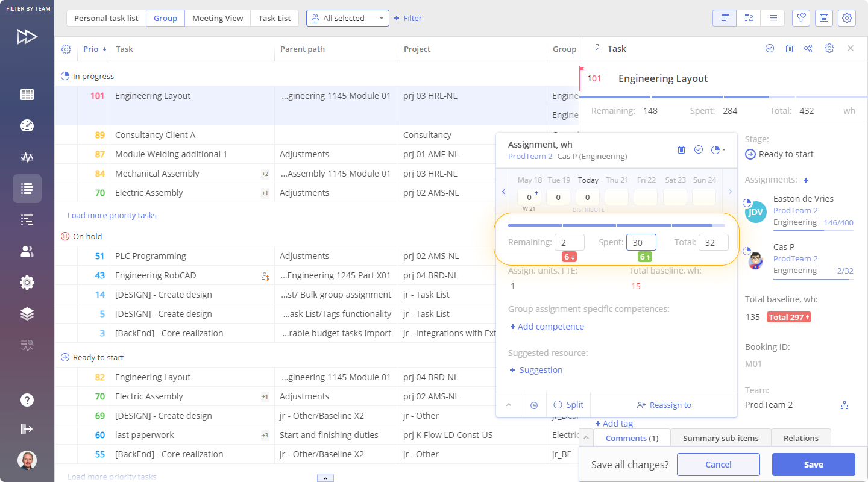Viewport: 868px width, 482px height.
Task: Click the Spent hours input field
Action: point(641,242)
